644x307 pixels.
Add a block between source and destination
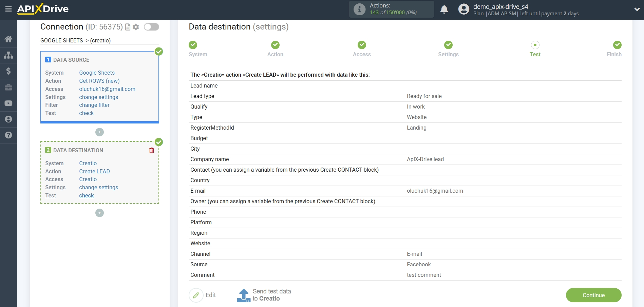[99, 132]
